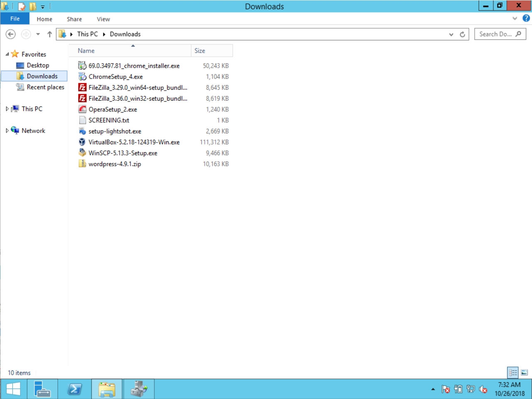Select Favorites in the navigation pane
Image resolution: width=532 pixels, height=399 pixels.
(x=34, y=54)
